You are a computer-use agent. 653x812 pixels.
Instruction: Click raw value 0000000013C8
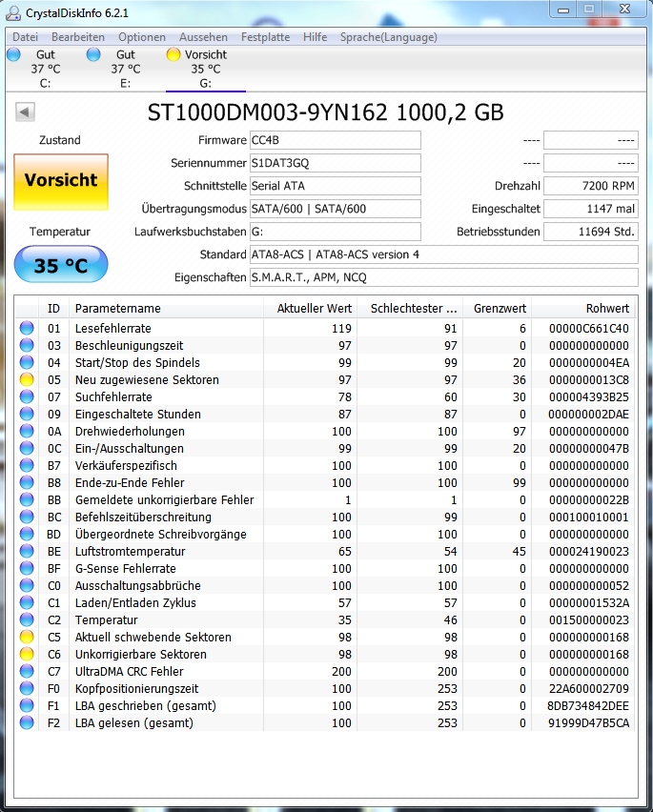(589, 379)
